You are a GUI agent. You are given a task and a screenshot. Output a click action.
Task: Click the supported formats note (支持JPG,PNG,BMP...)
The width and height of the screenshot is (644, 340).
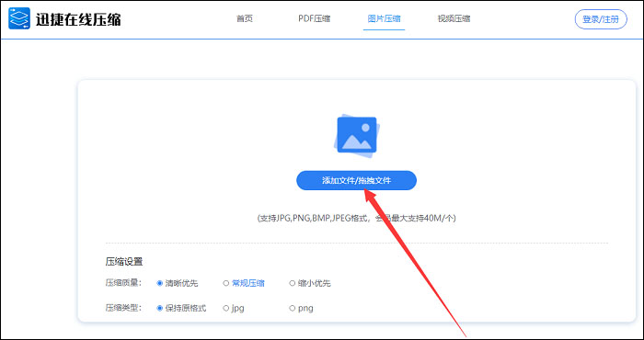357,218
